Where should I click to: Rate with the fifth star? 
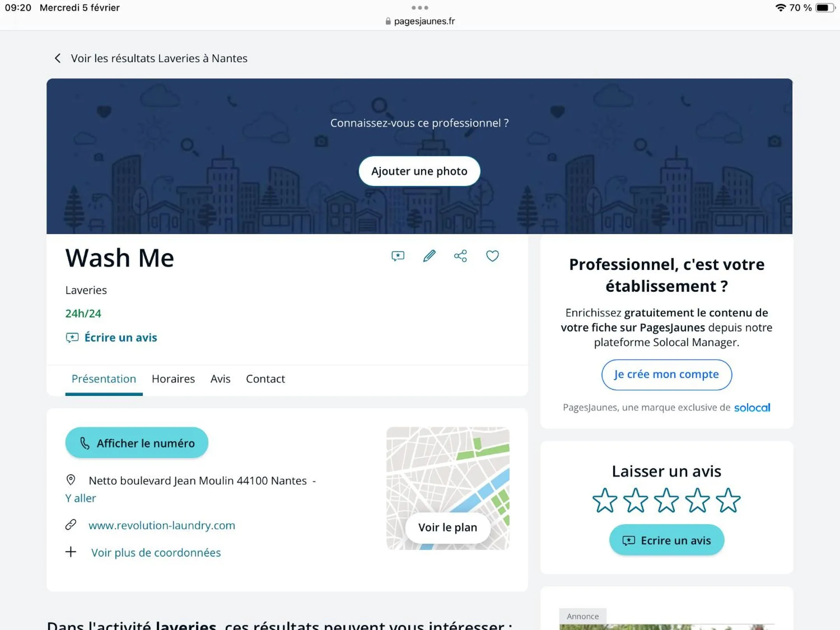pos(728,500)
